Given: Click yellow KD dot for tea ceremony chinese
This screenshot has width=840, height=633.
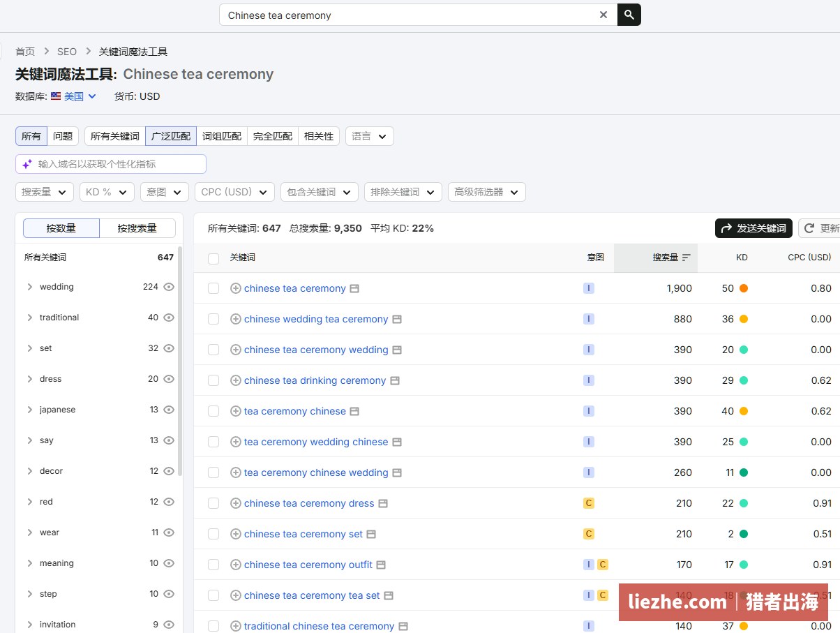Looking at the screenshot, I should click(x=744, y=411).
